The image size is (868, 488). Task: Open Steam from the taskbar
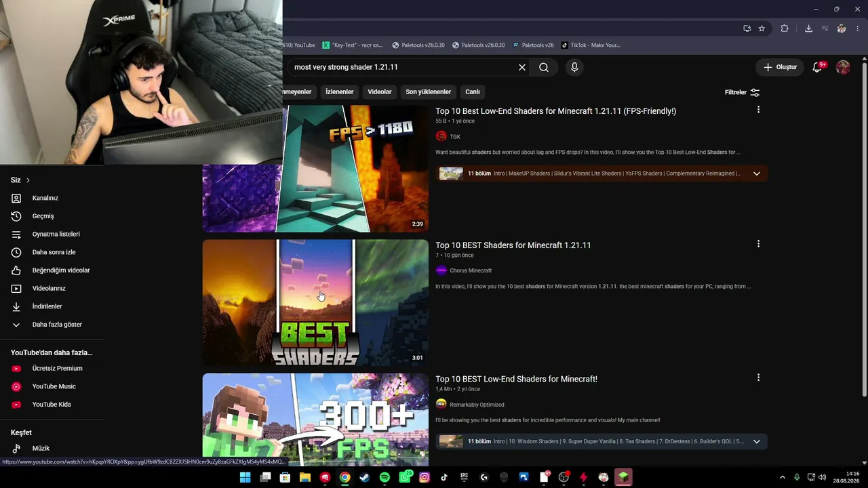(364, 477)
